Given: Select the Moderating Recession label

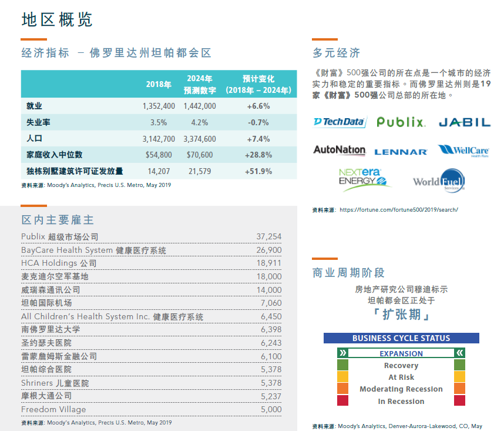Looking at the screenshot, I should (401, 389).
